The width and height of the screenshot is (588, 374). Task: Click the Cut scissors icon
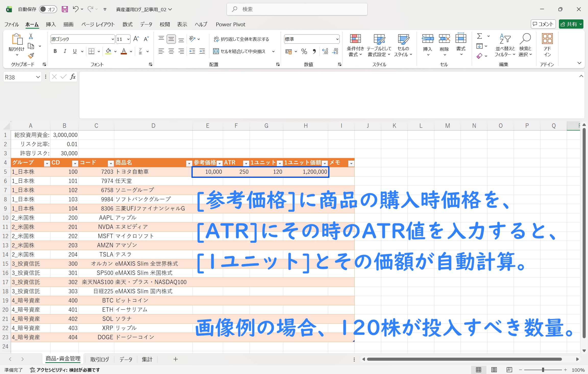[31, 37]
